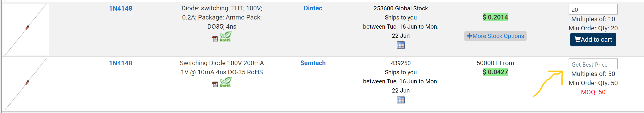Click the RoHS leaf icon for Semtech diode
The width and height of the screenshot is (644, 113).
click(225, 82)
